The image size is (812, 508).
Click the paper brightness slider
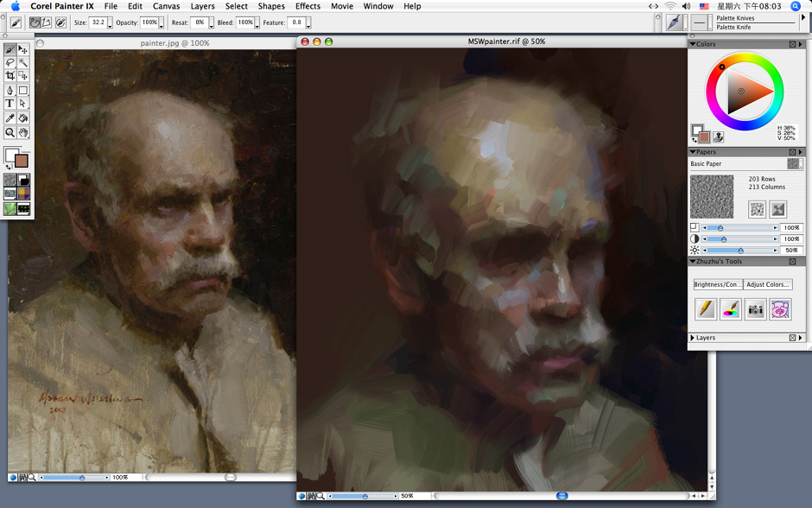(x=740, y=251)
